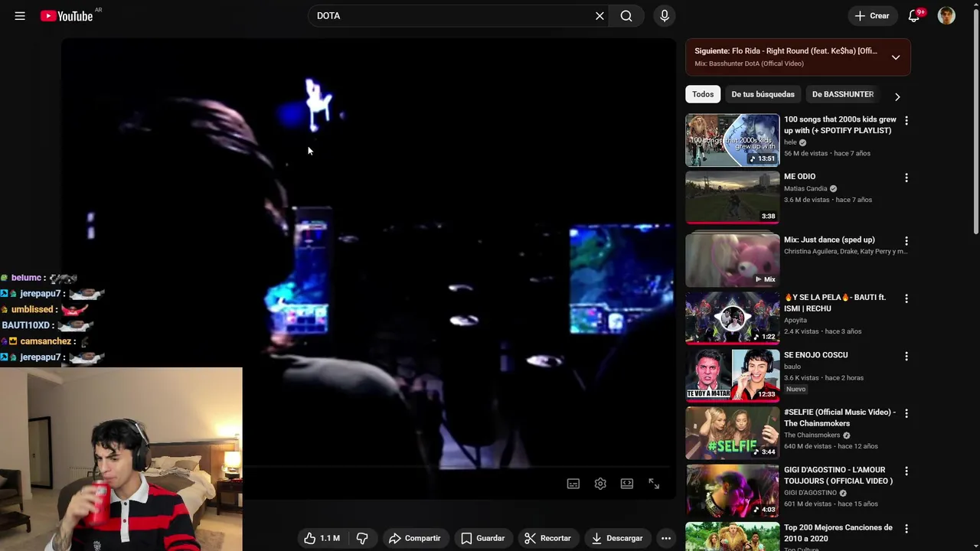Screen dimensions: 980x551
Task: Open options for Top 200 Mejores Canciones
Action: tap(906, 528)
